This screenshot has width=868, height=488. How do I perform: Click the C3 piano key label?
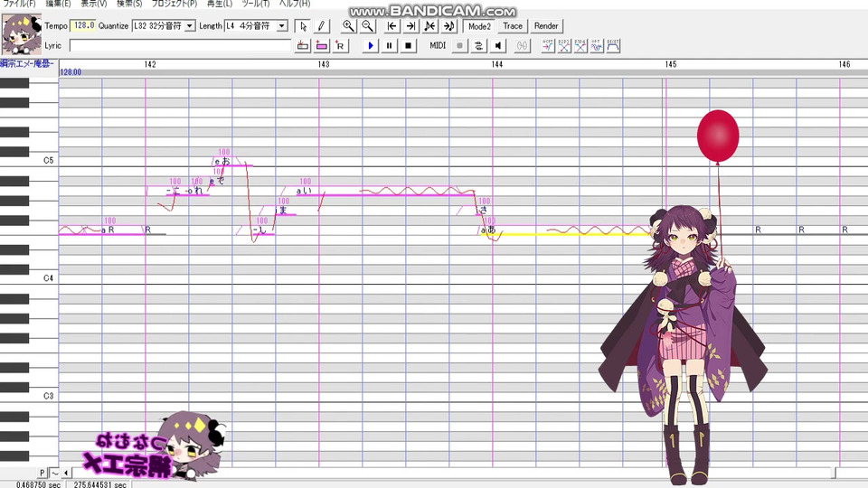(x=49, y=396)
